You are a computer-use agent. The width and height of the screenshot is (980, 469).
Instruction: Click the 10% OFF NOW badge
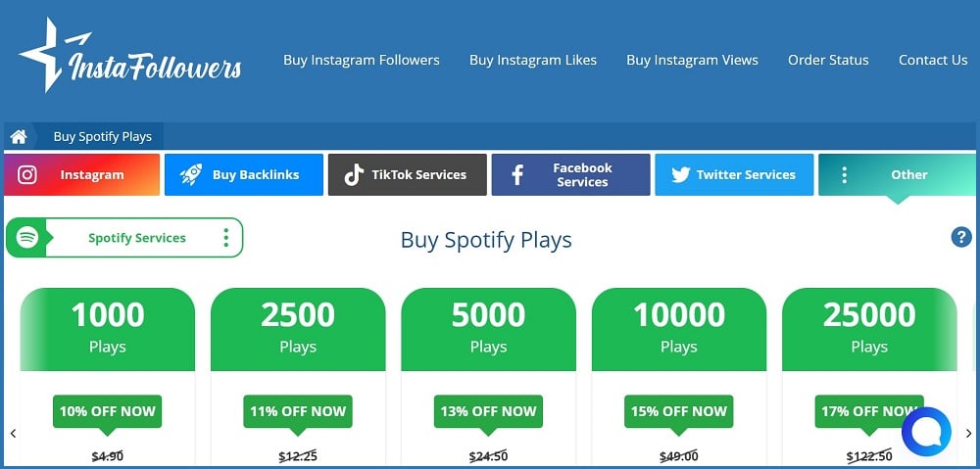pos(107,411)
